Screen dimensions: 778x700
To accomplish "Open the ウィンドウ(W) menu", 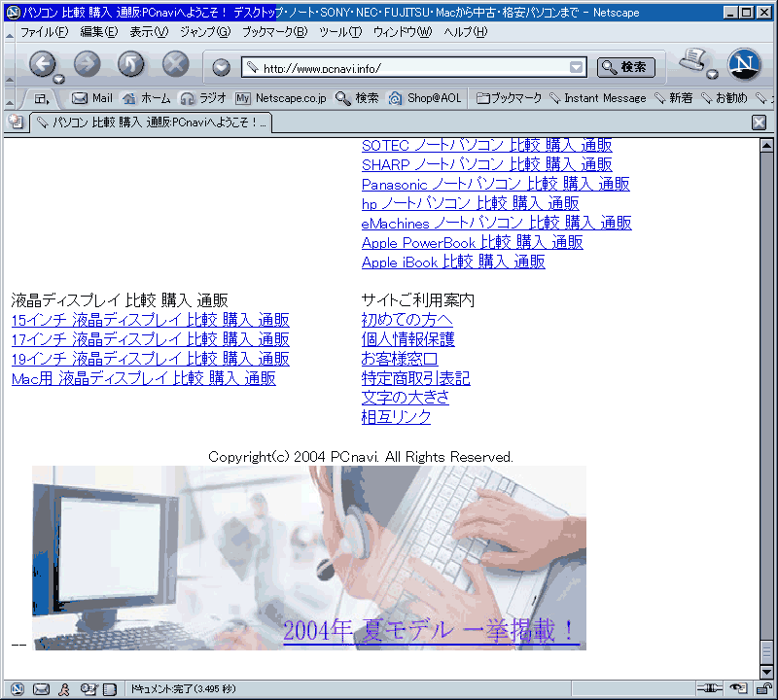I will 403,32.
